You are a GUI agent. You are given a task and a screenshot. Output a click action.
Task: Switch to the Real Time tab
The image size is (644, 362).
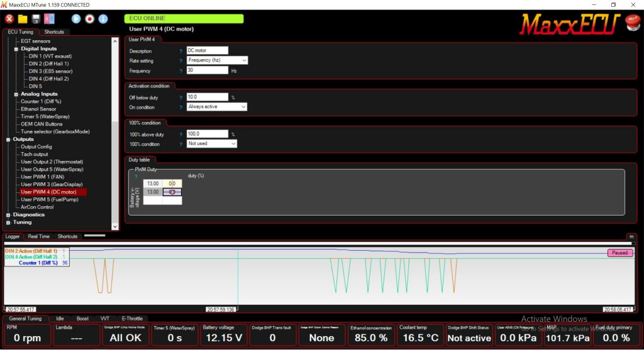38,236
